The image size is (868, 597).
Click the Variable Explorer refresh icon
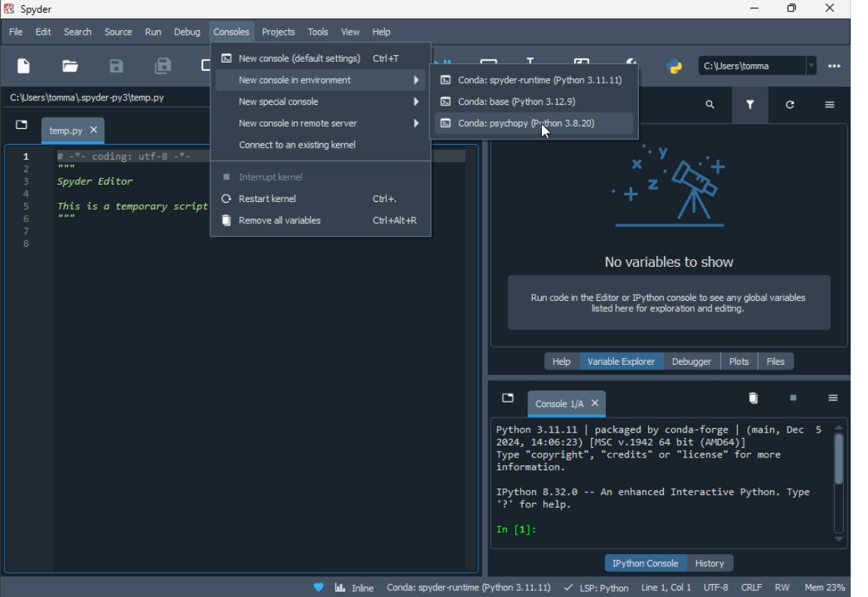click(790, 106)
